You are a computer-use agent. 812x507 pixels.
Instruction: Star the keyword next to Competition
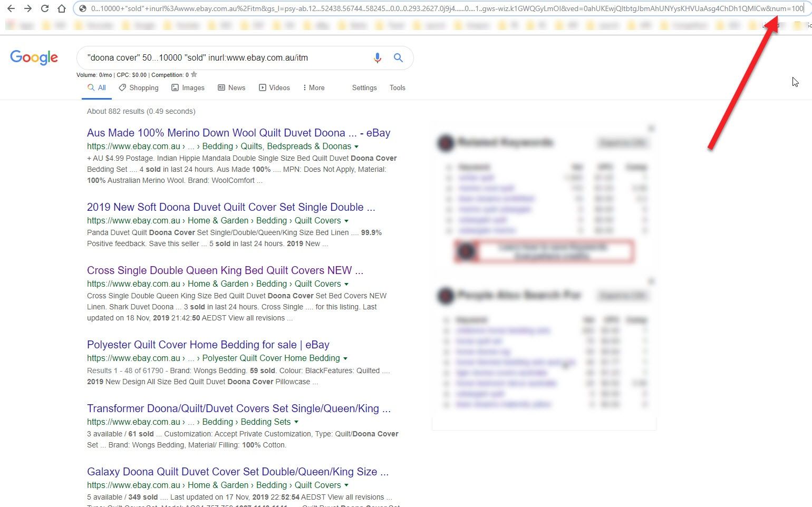[x=194, y=74]
